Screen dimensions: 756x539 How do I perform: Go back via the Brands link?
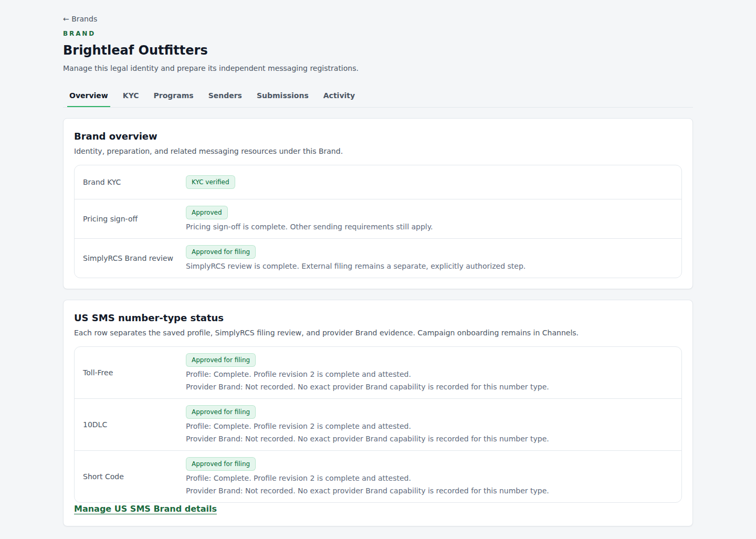[80, 19]
